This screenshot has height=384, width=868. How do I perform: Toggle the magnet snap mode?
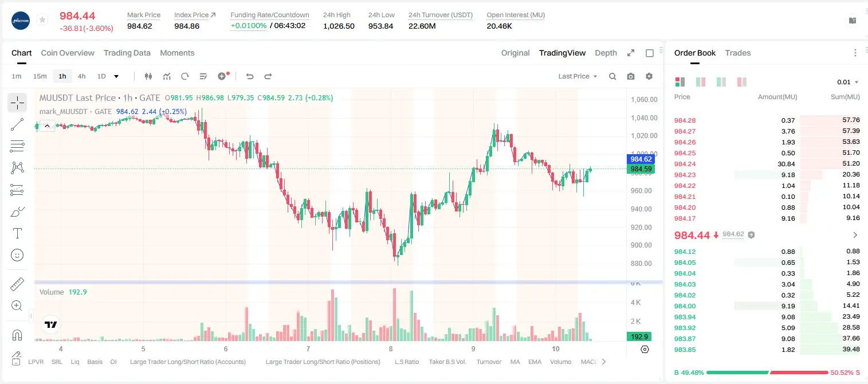tap(17, 335)
